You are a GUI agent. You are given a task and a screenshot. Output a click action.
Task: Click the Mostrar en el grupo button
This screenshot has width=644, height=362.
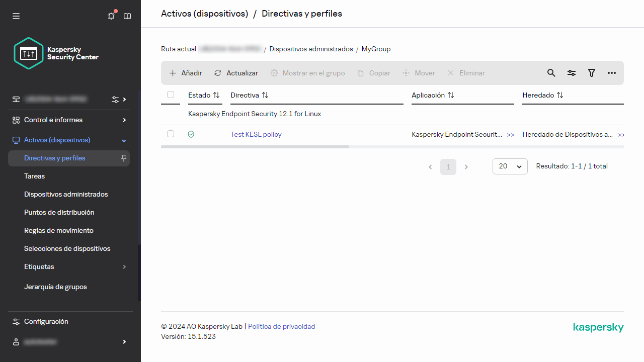tap(307, 73)
